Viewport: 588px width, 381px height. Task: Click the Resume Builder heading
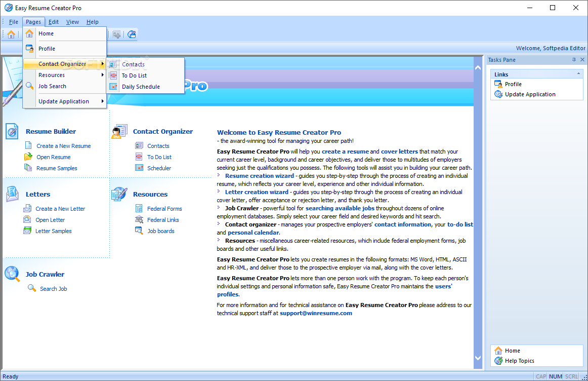tap(51, 131)
